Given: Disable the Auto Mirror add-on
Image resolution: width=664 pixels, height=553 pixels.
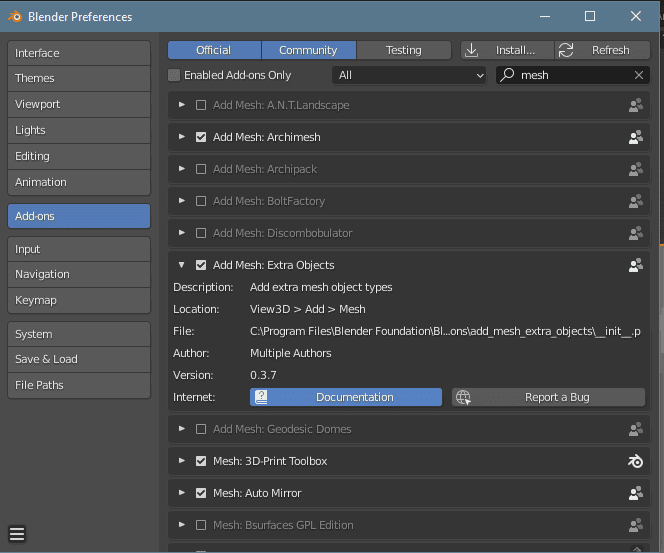Looking at the screenshot, I should pyautogui.click(x=201, y=493).
